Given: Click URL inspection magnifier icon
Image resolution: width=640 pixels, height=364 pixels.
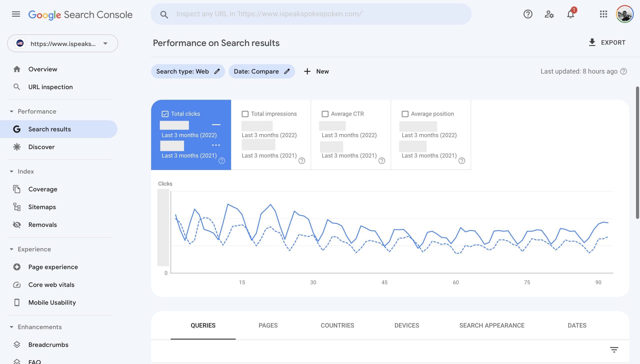Looking at the screenshot, I should (17, 87).
